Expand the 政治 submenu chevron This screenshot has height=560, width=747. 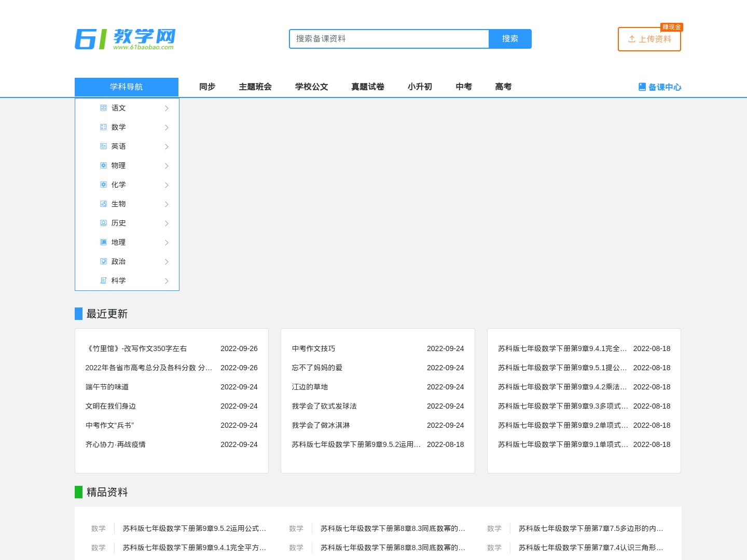tap(167, 262)
